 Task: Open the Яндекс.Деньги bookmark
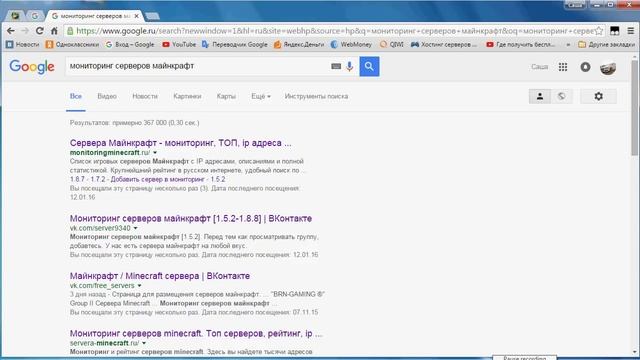click(299, 44)
